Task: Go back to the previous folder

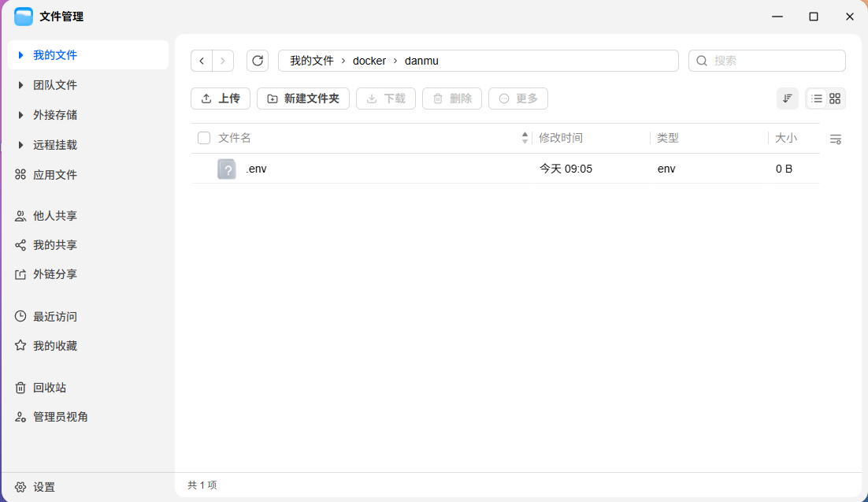Action: [202, 61]
